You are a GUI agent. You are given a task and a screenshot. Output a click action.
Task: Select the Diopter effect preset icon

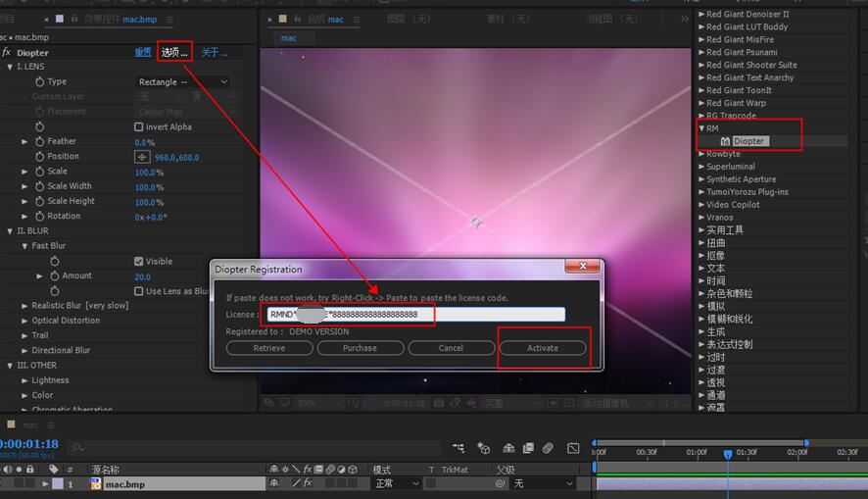(725, 142)
